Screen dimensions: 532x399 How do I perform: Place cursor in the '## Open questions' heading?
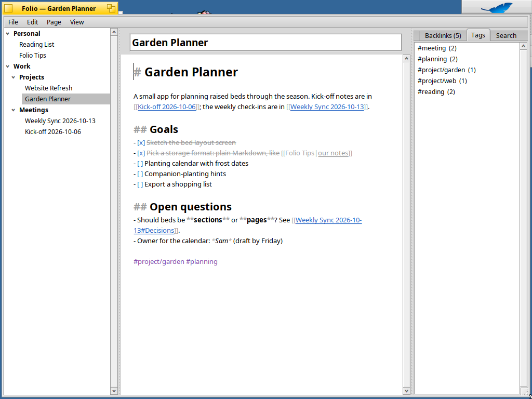(182, 207)
